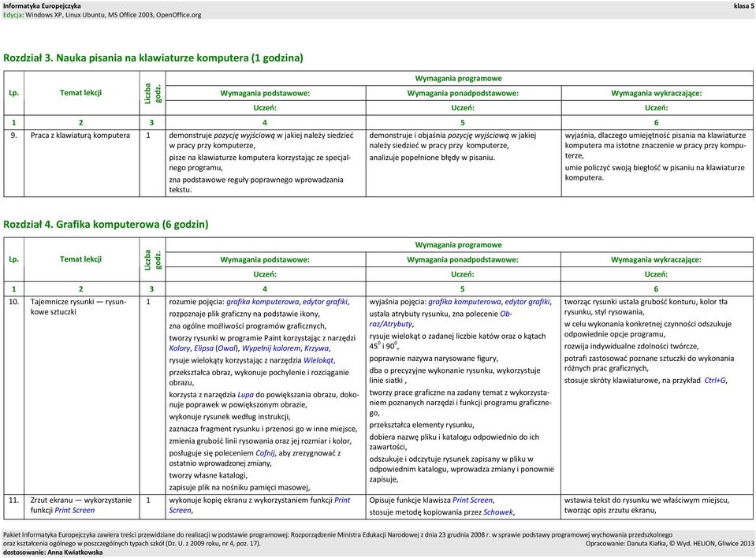
Task: Select the lesson topic "Praca z klawiaturą komputera"
Action: 80,136
